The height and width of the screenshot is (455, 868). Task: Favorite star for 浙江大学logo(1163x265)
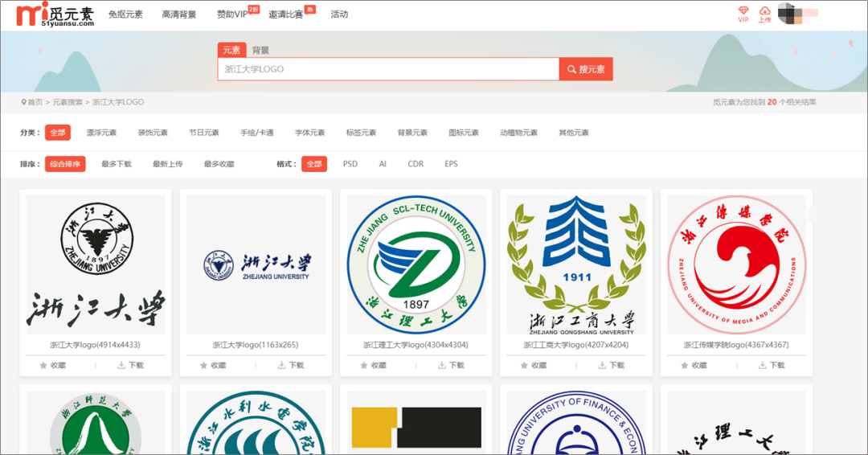point(203,365)
